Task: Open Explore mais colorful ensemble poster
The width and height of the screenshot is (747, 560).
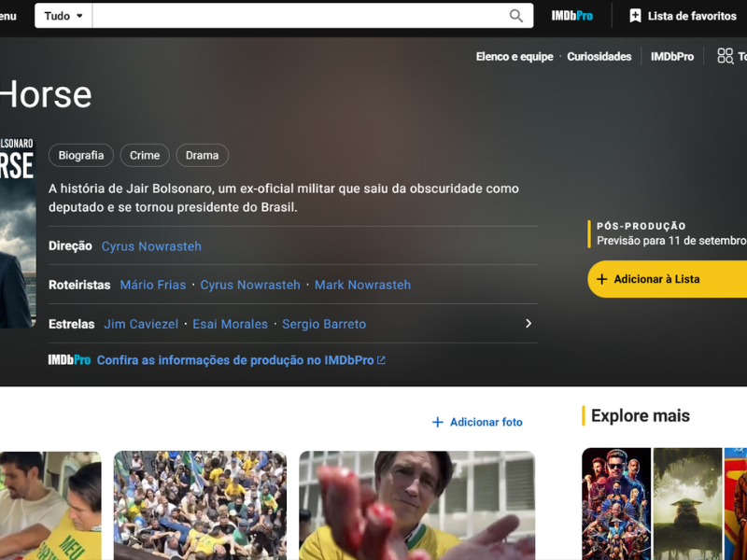Action: pyautogui.click(x=616, y=504)
